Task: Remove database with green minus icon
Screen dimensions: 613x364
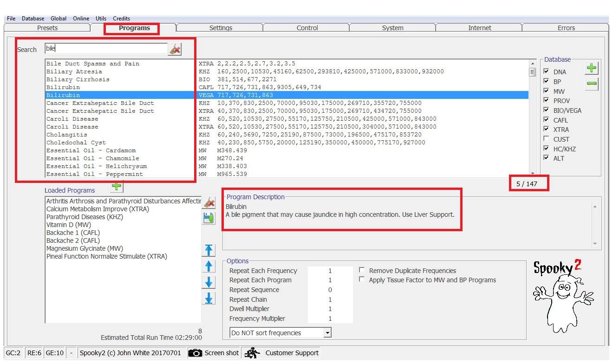Action: 592,84
